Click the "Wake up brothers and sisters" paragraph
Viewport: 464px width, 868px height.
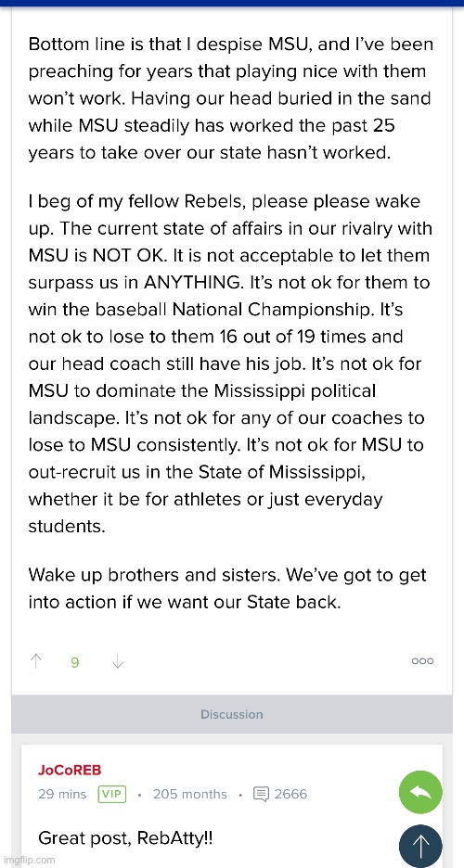pos(227,588)
